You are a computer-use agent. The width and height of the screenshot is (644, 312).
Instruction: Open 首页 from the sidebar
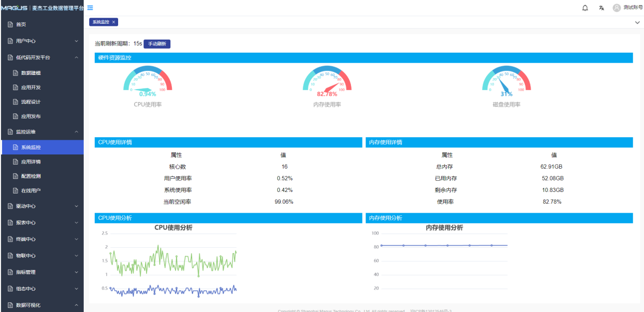click(x=21, y=24)
